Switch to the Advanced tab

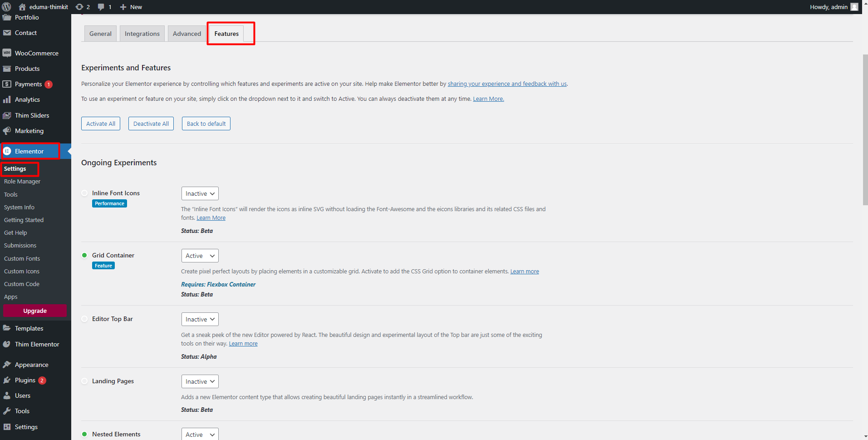[187, 34]
